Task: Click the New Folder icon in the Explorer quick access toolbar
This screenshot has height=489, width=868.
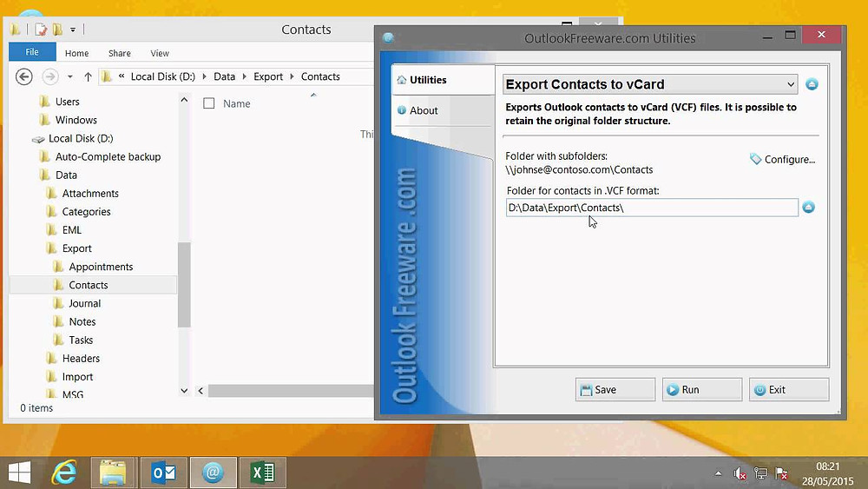Action: [57, 30]
